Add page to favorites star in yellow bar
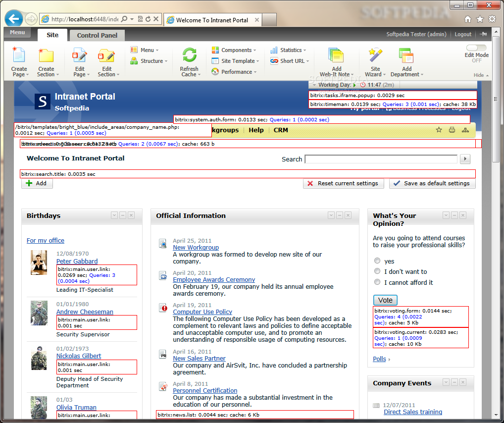The width and height of the screenshot is (504, 423). 439,130
